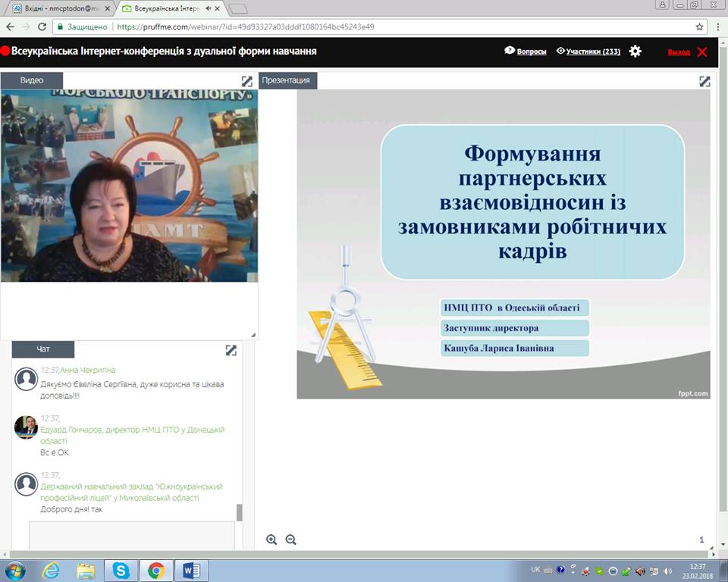
Task: Click Едуард Гончаров's chat avatar
Action: click(27, 427)
